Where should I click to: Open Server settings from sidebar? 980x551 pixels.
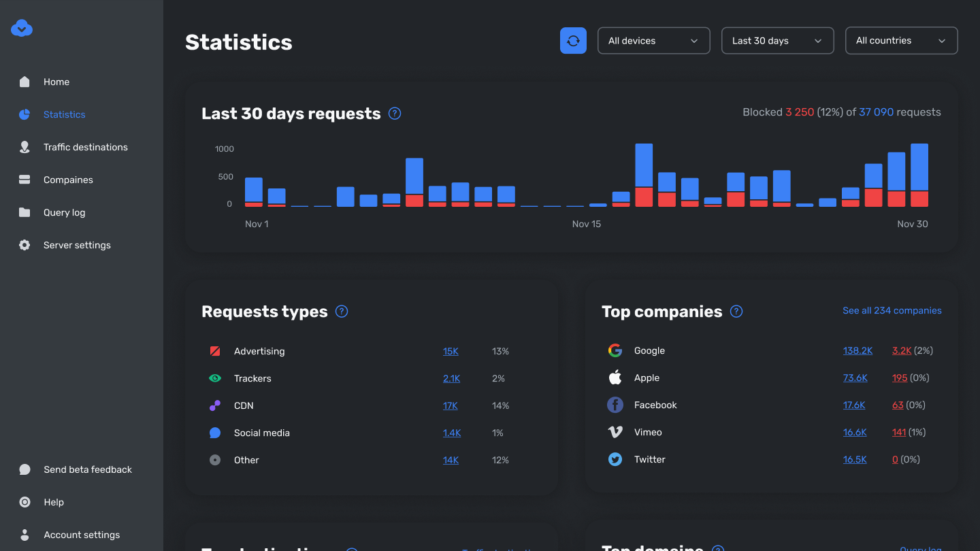click(x=77, y=245)
